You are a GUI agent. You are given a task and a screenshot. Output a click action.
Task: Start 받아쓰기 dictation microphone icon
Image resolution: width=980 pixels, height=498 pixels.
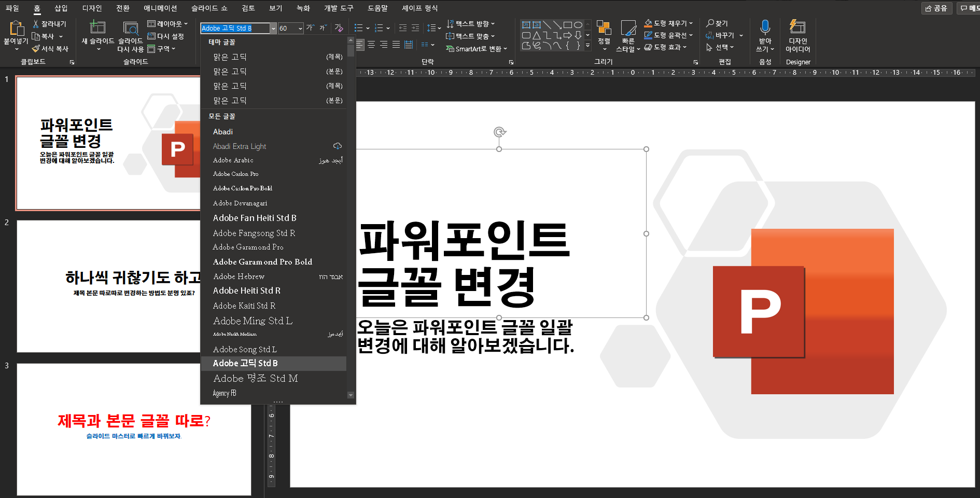click(765, 27)
